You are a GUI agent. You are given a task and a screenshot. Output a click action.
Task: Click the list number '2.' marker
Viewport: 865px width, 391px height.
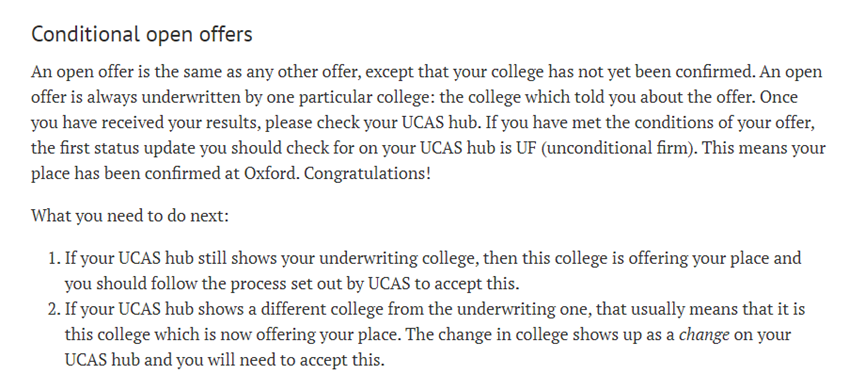point(54,309)
